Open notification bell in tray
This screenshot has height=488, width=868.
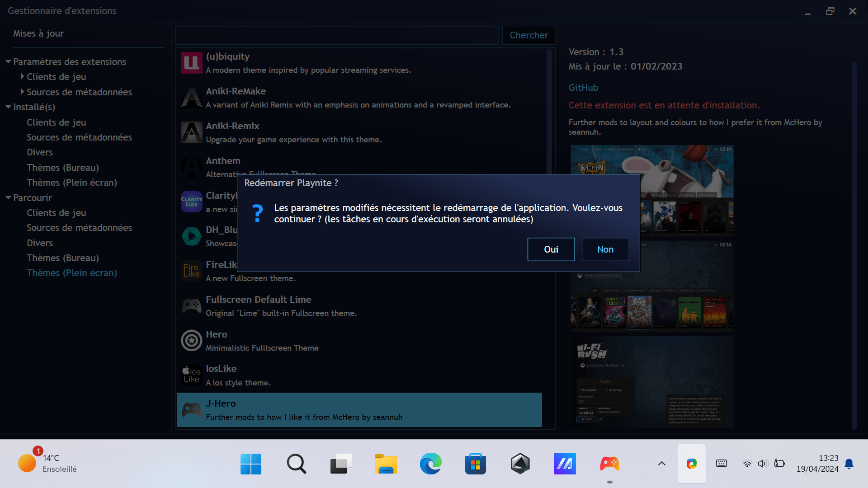[x=849, y=464]
